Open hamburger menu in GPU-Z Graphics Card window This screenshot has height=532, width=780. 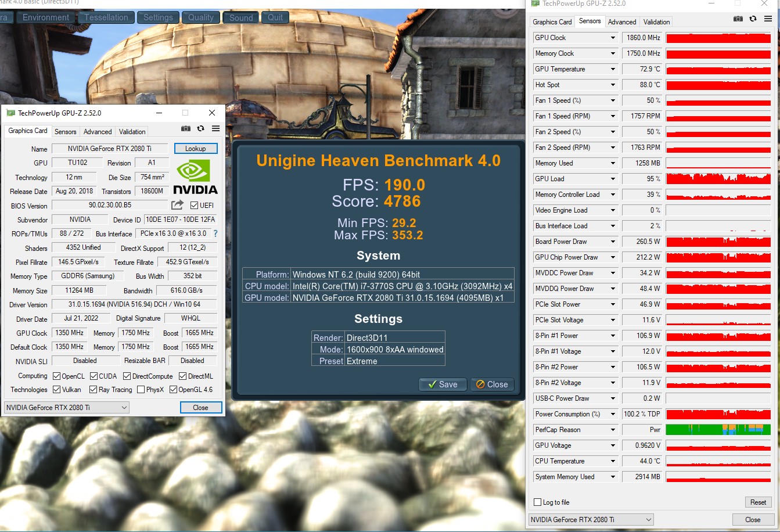click(x=215, y=128)
